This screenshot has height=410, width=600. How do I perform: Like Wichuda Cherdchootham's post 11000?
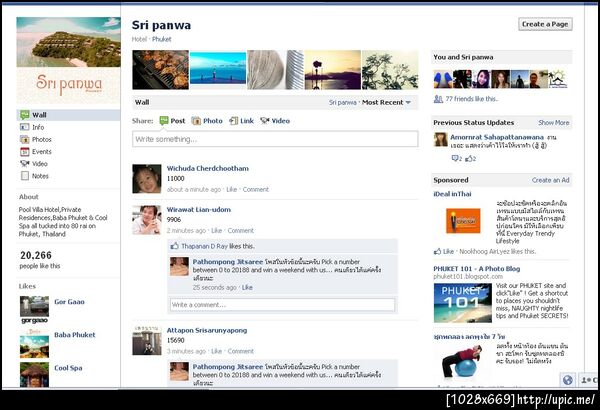pos(232,189)
